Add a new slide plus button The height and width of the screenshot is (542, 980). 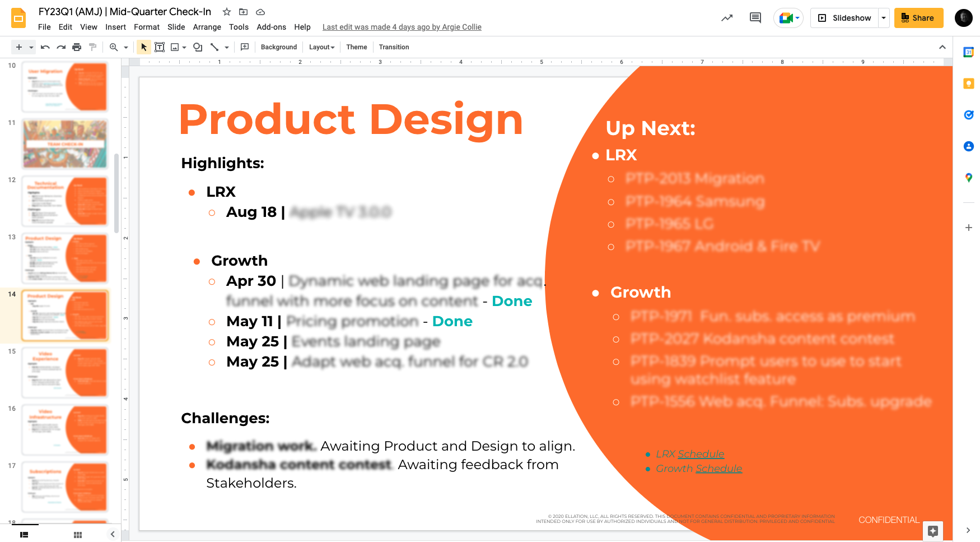click(19, 47)
